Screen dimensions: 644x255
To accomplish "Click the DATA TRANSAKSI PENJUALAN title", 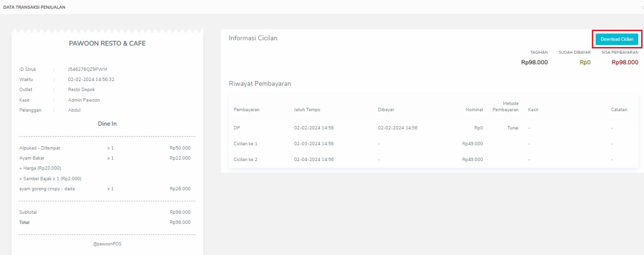I will click(x=34, y=8).
